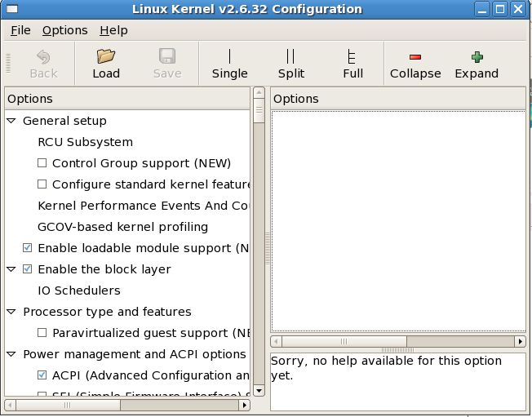Viewport: 532px width, 417px height.
Task: Click the left pane horizontal scroll right arrow
Action: point(245,405)
